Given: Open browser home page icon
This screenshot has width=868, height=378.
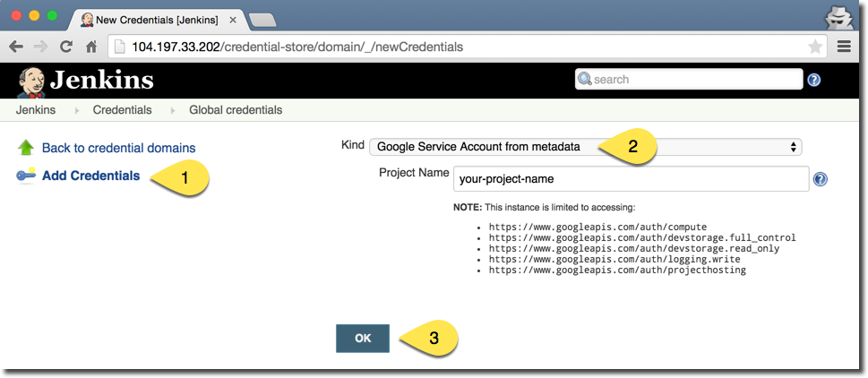Looking at the screenshot, I should (x=91, y=47).
